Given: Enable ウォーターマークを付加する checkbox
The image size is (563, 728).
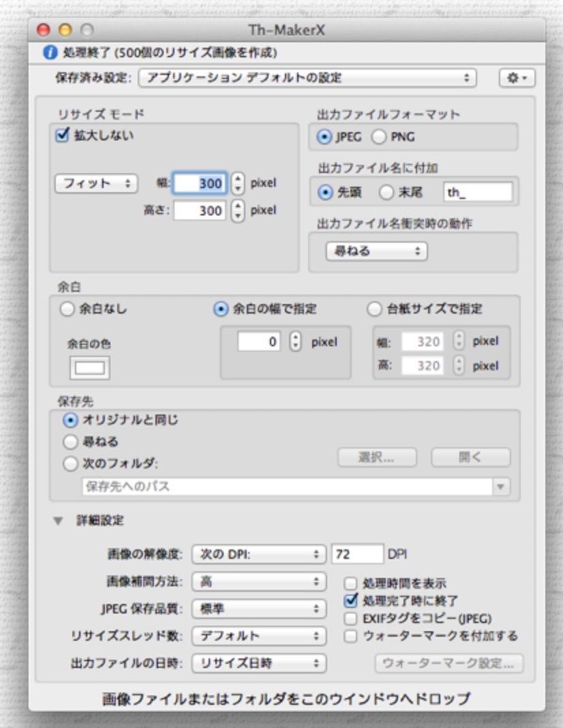Looking at the screenshot, I should coord(350,636).
